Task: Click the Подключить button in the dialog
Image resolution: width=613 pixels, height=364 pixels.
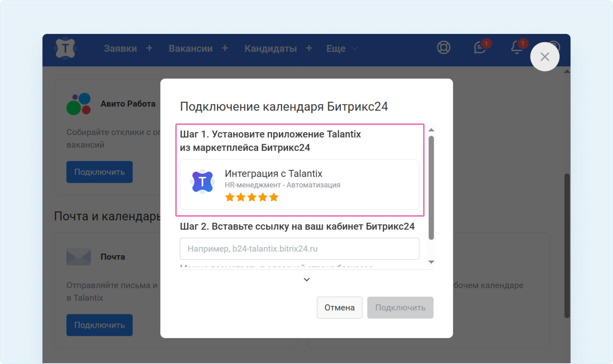Action: [x=400, y=308]
